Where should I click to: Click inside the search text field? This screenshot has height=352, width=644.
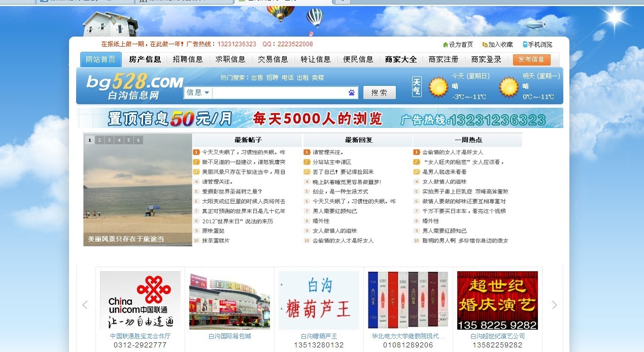(279, 92)
